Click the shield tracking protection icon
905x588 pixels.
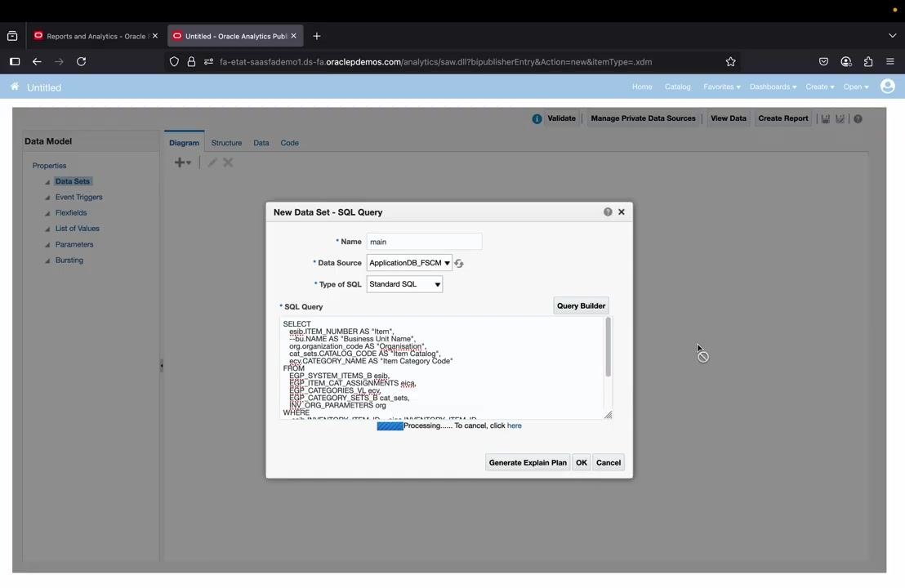[x=174, y=62]
